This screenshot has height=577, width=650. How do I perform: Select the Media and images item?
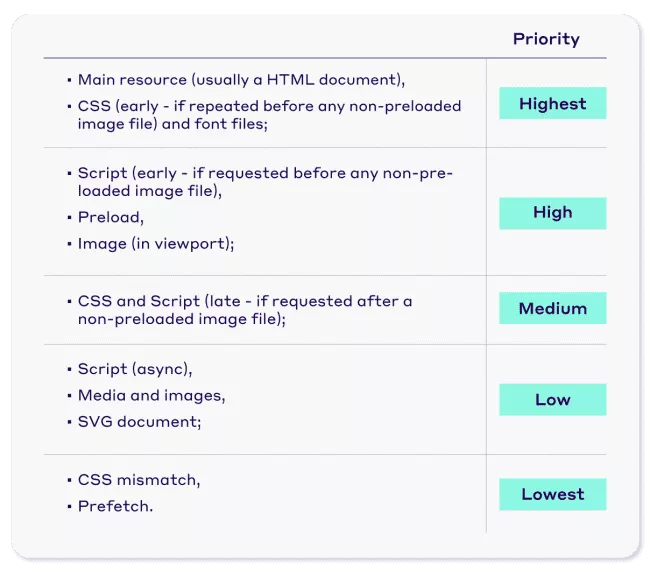[x=151, y=395]
